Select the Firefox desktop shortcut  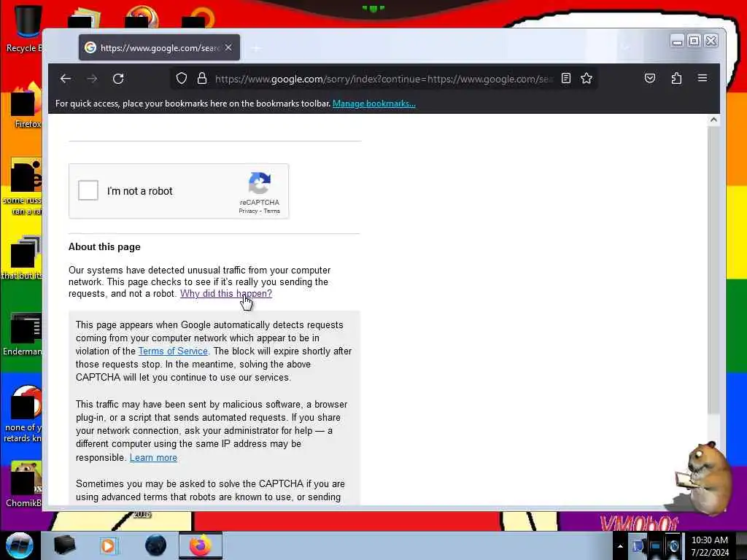[x=27, y=106]
